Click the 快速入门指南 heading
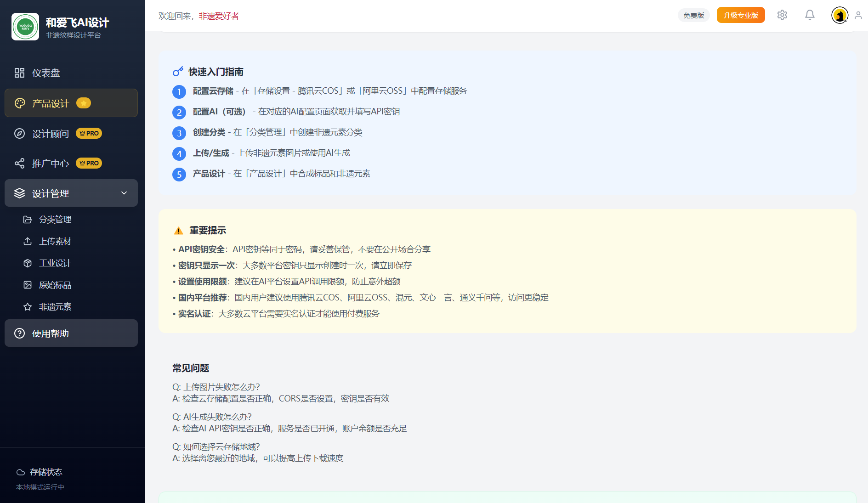Viewport: 868px width, 503px height. coord(216,72)
